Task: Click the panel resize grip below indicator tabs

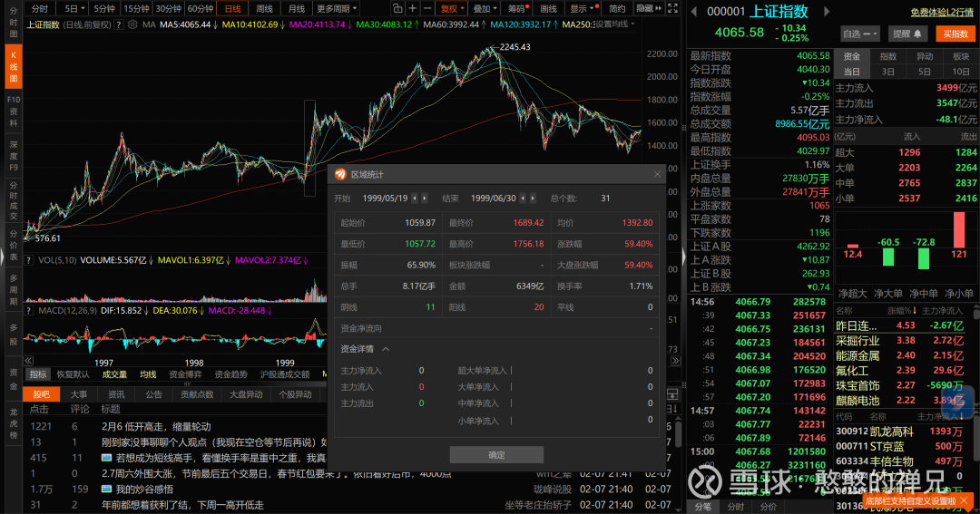Action: click(186, 383)
